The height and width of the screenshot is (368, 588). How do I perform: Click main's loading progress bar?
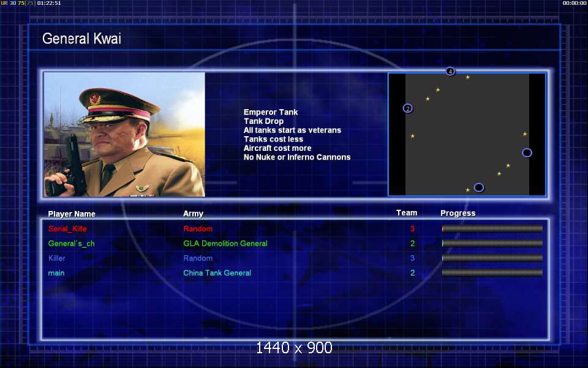pyautogui.click(x=492, y=272)
